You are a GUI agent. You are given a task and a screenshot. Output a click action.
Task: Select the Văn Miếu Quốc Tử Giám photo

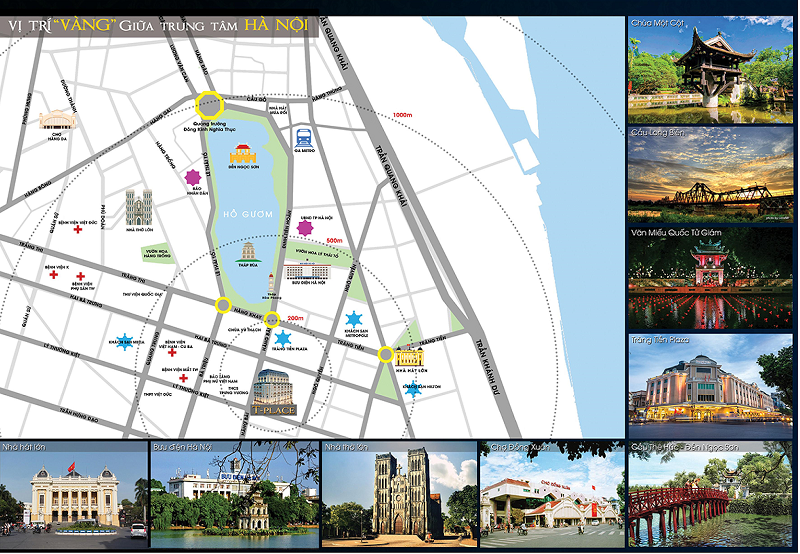pyautogui.click(x=710, y=278)
